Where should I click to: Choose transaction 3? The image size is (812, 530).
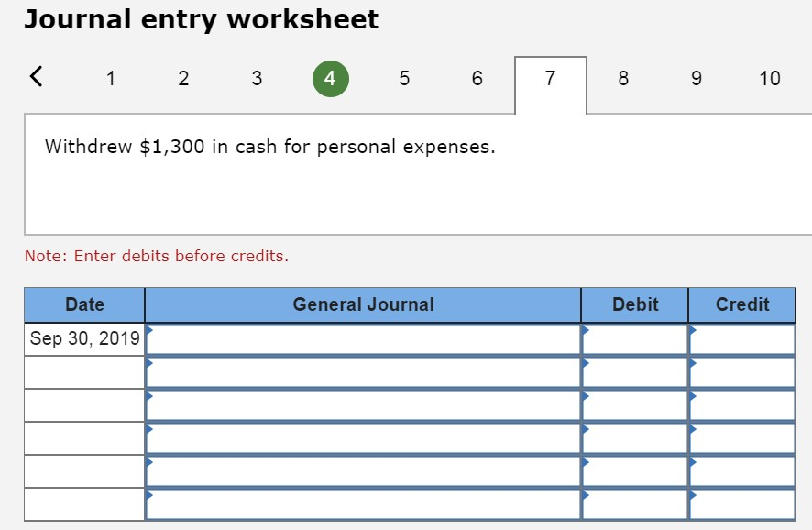[x=257, y=78]
